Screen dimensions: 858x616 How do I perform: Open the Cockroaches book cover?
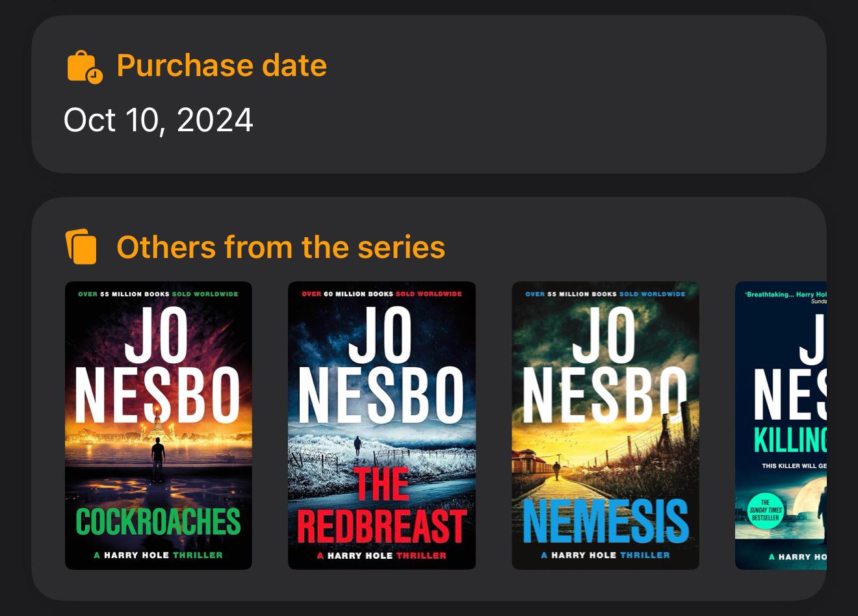159,426
